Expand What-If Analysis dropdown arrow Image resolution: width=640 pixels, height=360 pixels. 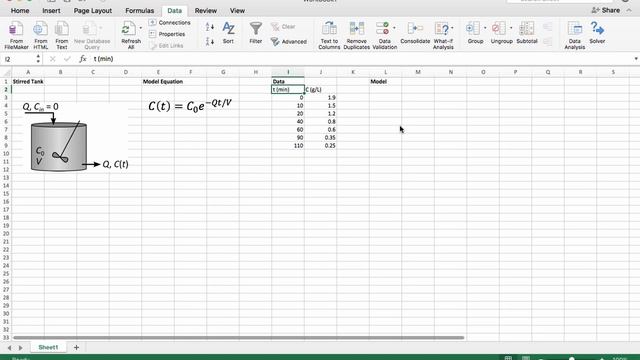click(452, 28)
